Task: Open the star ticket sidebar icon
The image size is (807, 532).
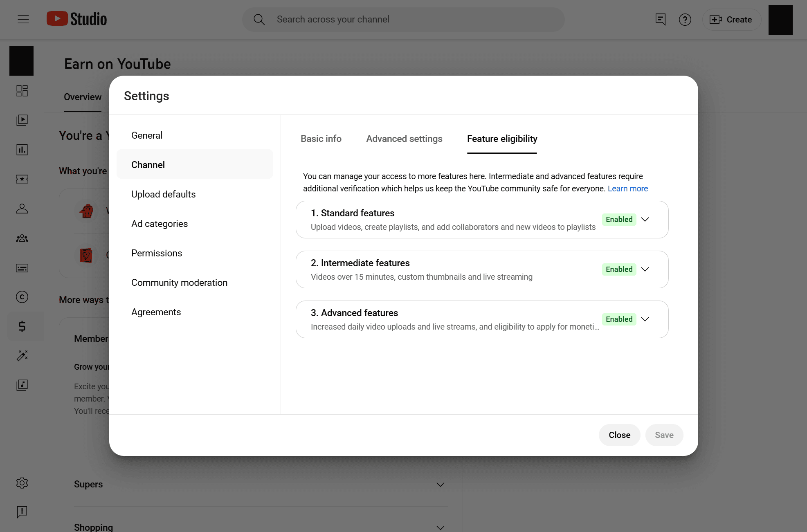Action: click(22, 179)
